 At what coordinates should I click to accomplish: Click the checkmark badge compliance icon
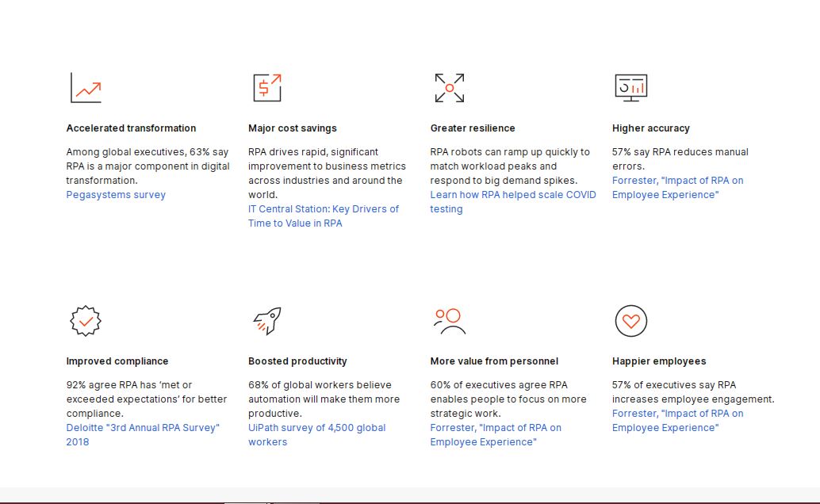pyautogui.click(x=86, y=321)
